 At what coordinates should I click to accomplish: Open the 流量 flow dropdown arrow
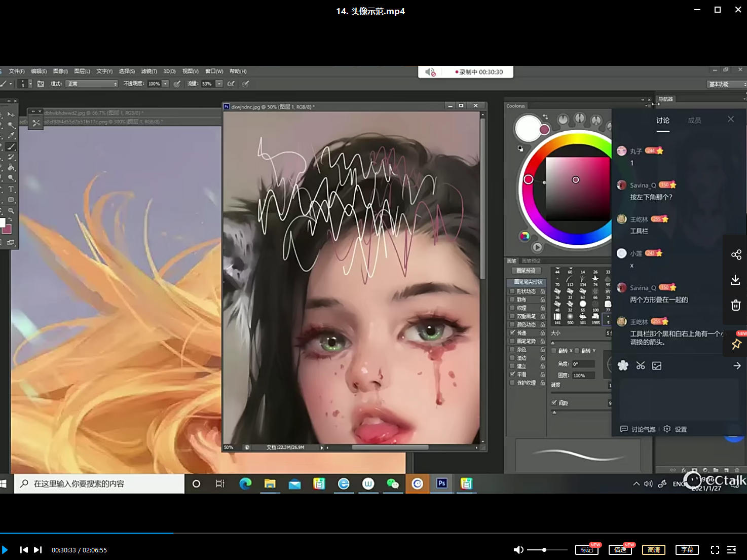pos(219,84)
